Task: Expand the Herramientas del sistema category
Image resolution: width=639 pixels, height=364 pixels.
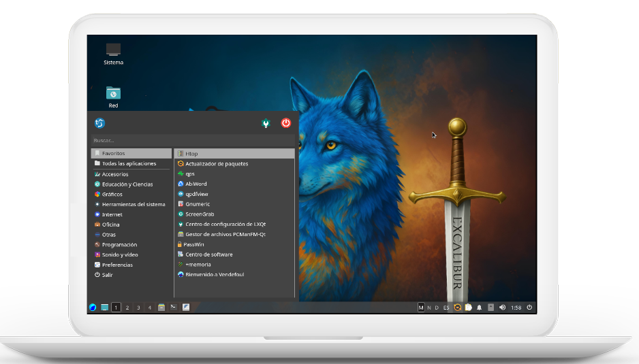Action: point(133,204)
